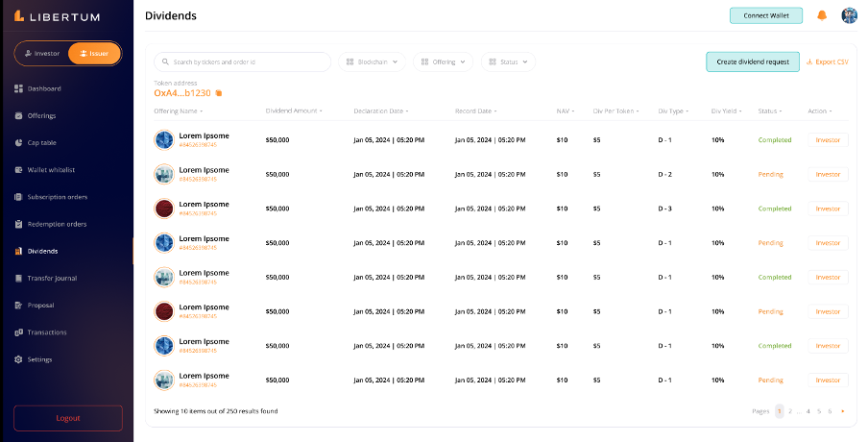Open Subscription orders menu item
The width and height of the screenshot is (868, 442).
57,197
